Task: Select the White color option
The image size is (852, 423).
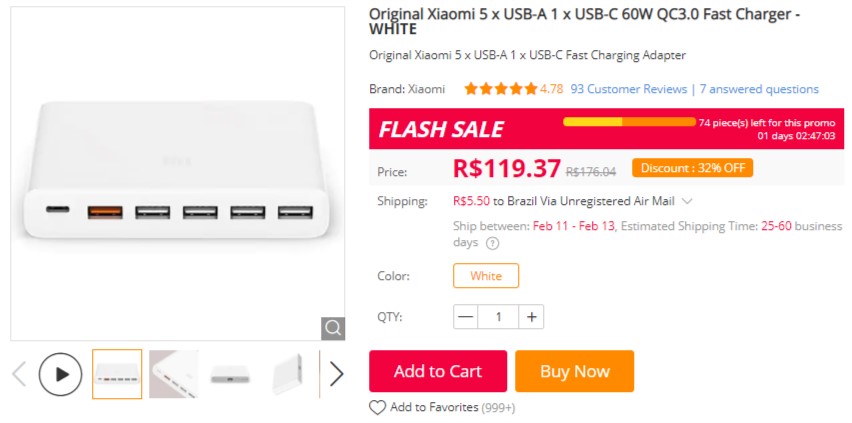Action: click(x=486, y=276)
